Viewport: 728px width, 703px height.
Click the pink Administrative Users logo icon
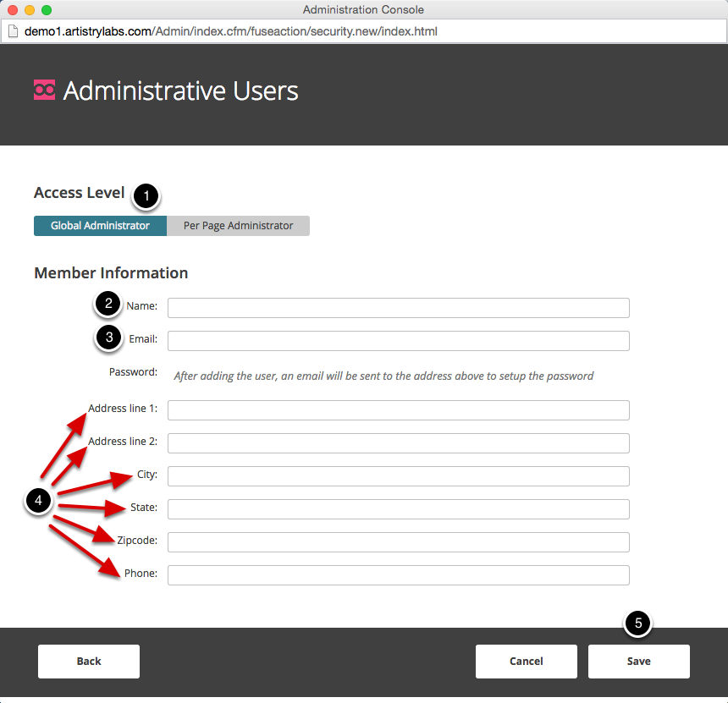pyautogui.click(x=45, y=90)
